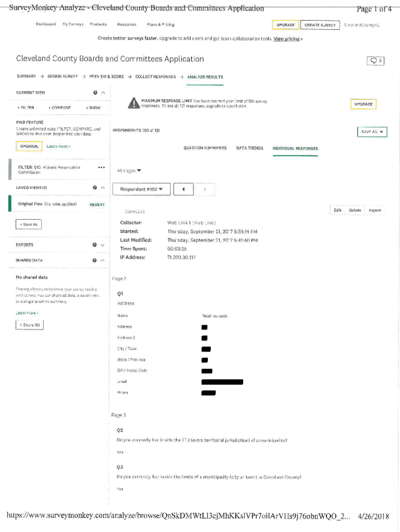
Task: Open the Respondent #100 dropdown
Action: click(141, 190)
